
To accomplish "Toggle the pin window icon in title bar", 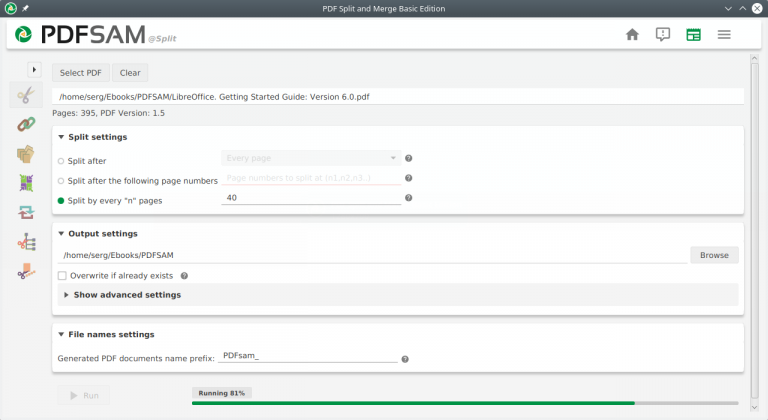I will [25, 8].
